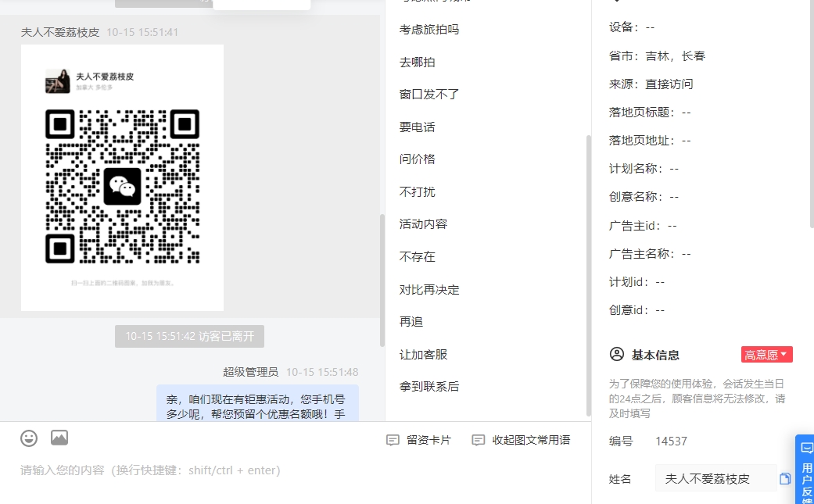Viewport: 814px width, 504px height.
Task: Select quick phrase 对比再决定
Action: click(429, 289)
